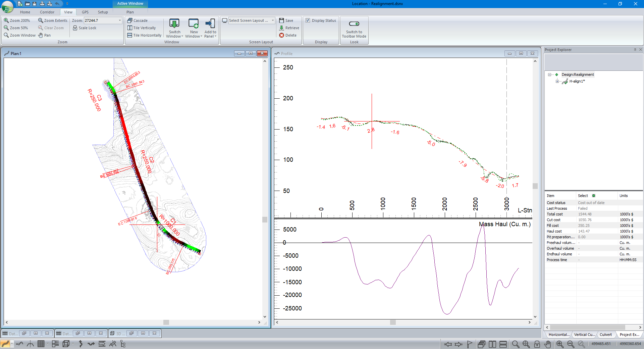The height and width of the screenshot is (349, 644).
Task: Click Retrieve screen layout icon
Action: 282,28
